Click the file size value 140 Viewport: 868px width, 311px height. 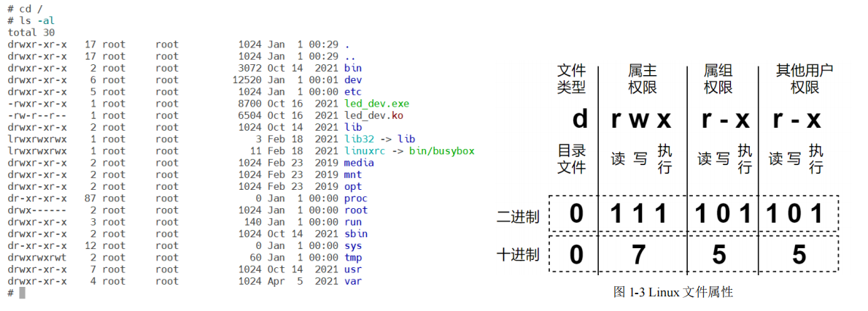tap(254, 223)
